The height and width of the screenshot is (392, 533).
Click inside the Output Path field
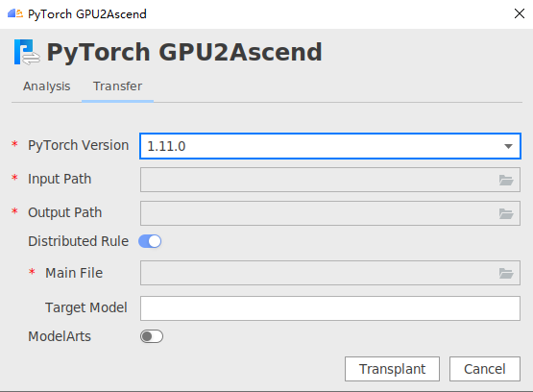(x=330, y=213)
